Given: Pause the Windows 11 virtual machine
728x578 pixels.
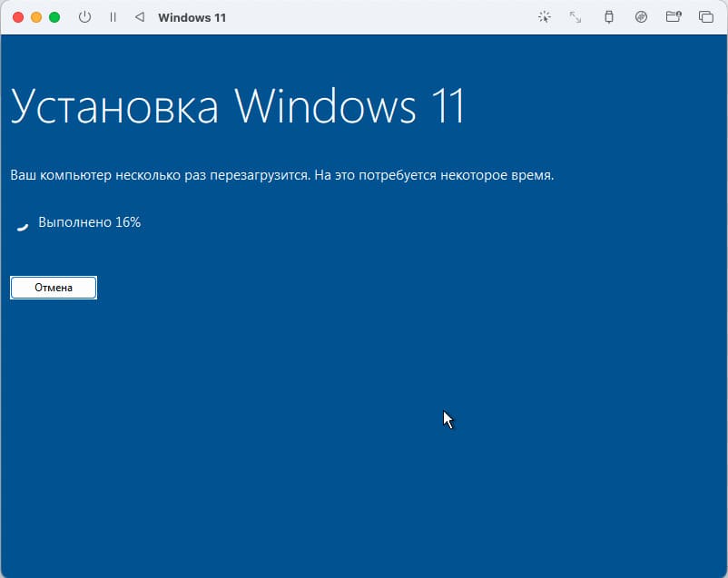Looking at the screenshot, I should click(x=113, y=17).
